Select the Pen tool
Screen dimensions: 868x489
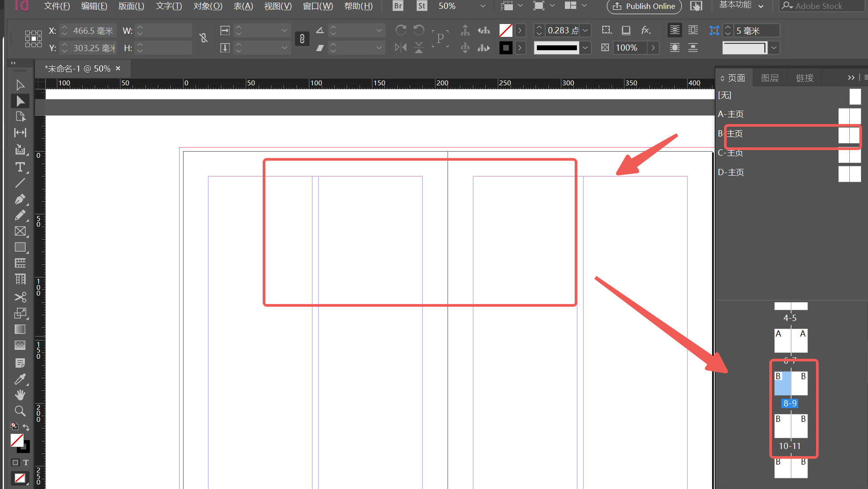(20, 199)
